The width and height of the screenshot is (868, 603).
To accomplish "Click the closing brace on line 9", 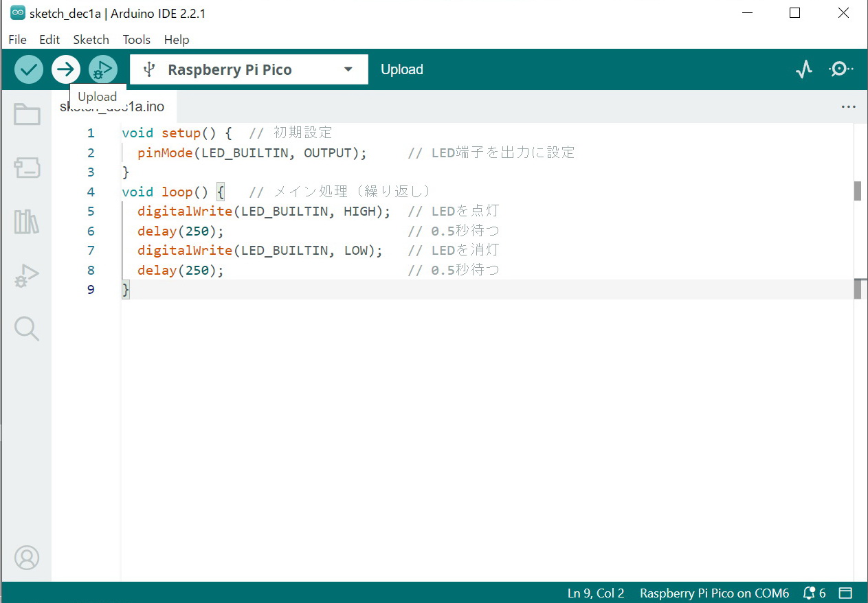I will pos(126,290).
